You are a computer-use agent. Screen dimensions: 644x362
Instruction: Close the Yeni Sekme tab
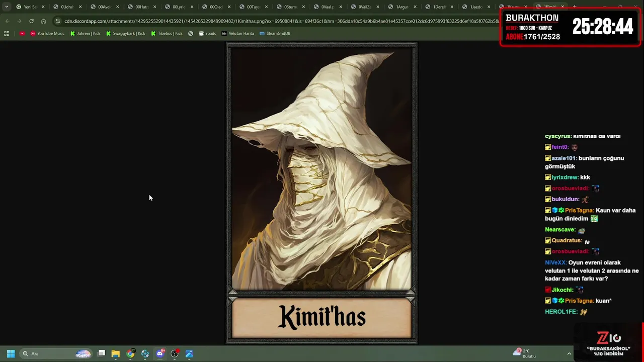point(43,7)
